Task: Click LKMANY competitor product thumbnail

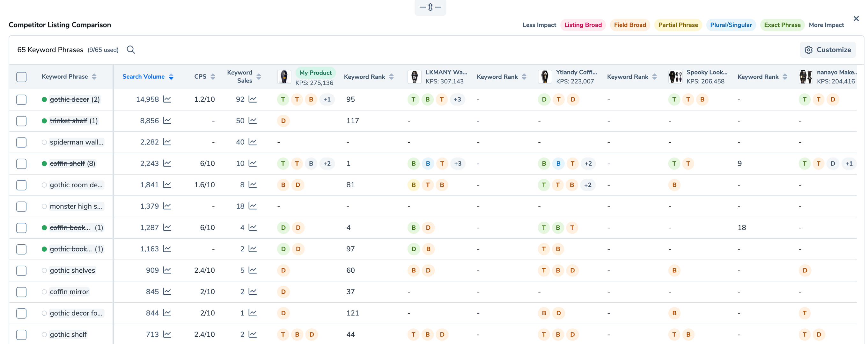Action: coord(415,77)
